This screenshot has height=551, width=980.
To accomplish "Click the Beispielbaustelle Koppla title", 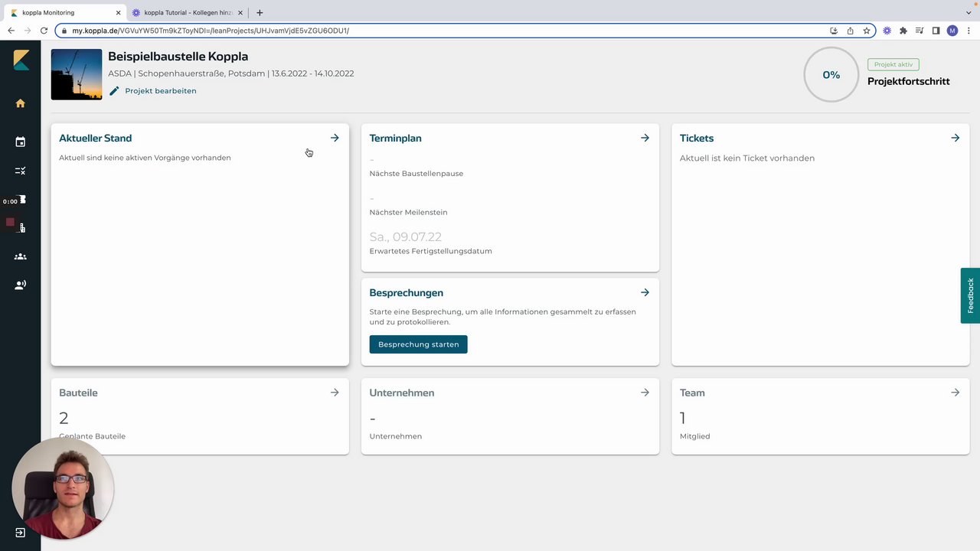I will (x=178, y=57).
